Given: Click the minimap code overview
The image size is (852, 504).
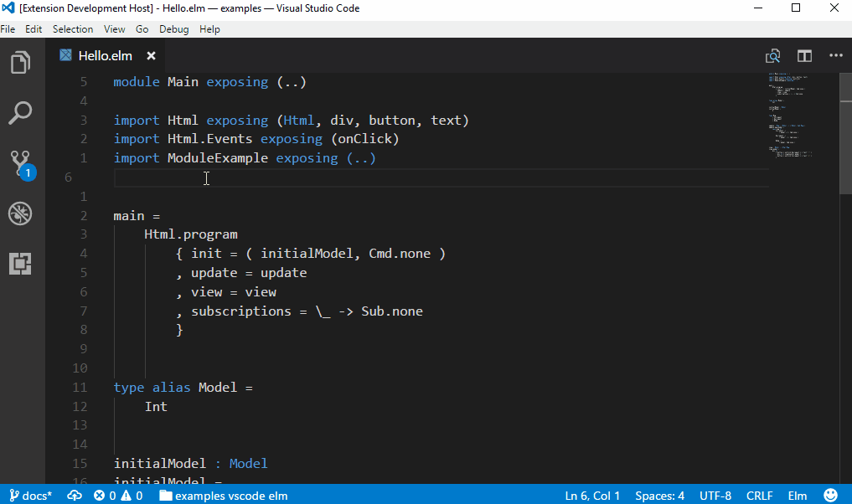Looking at the screenshot, I should pyautogui.click(x=790, y=114).
